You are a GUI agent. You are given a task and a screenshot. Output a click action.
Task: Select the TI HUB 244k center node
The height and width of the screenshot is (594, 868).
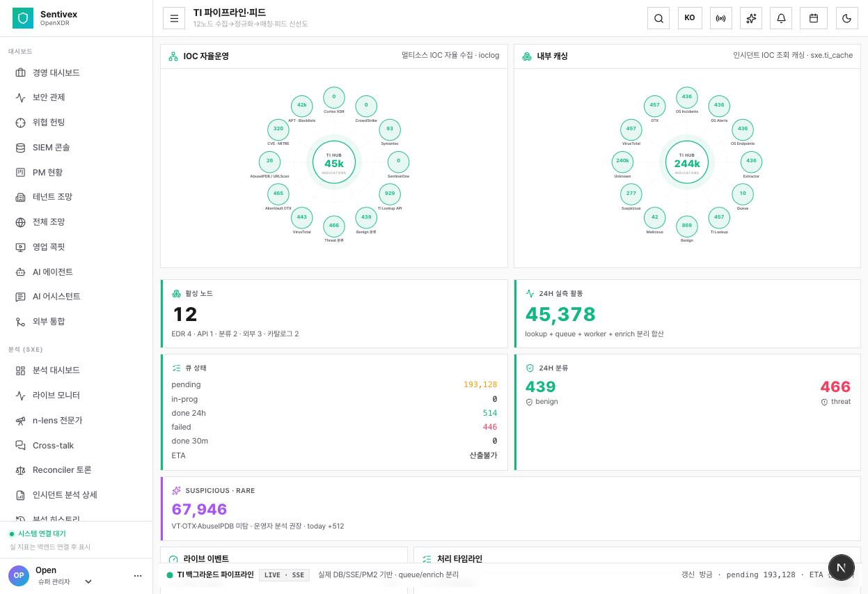687,163
